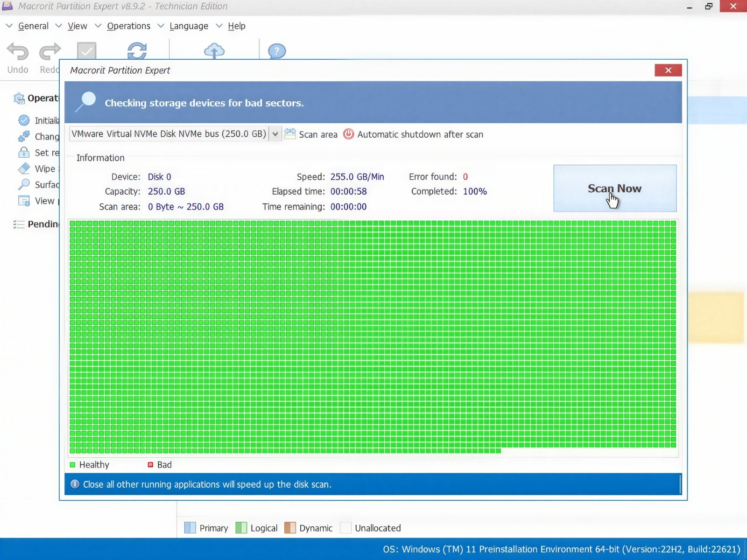Screen dimensions: 747x560
Task: Click the Scan area calendar icon
Action: click(290, 134)
